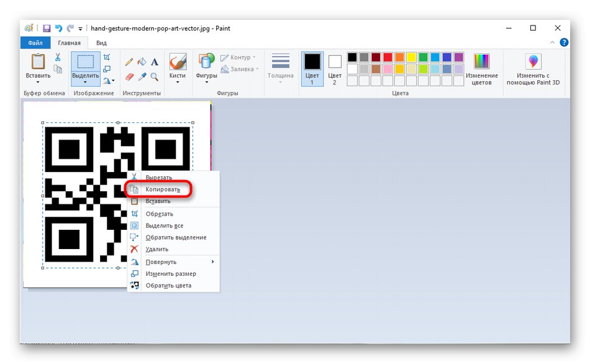This screenshot has height=364, width=590.
Task: Choose Copy (Копировать) in context menu
Action: (173, 189)
